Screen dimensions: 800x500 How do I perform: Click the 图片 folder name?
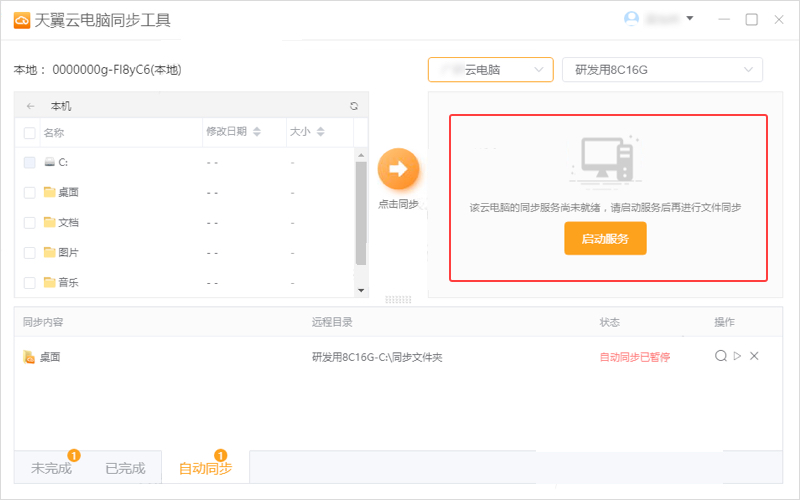click(x=68, y=253)
